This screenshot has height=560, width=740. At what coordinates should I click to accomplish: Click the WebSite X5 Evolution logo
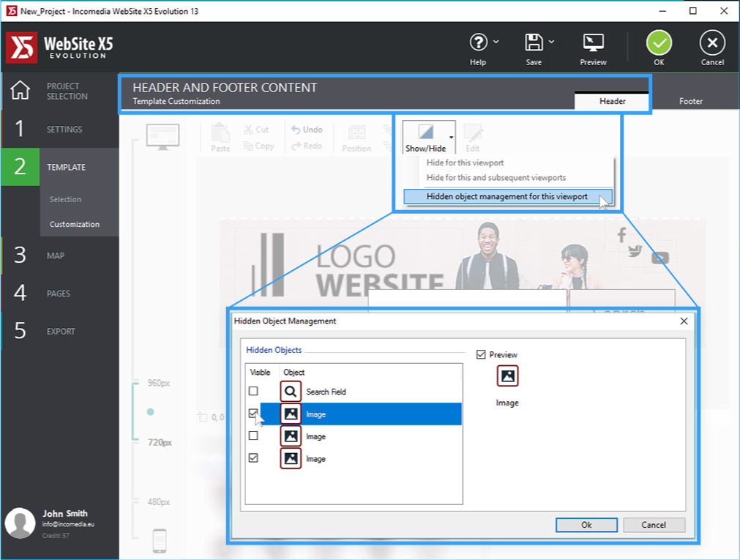coord(60,48)
